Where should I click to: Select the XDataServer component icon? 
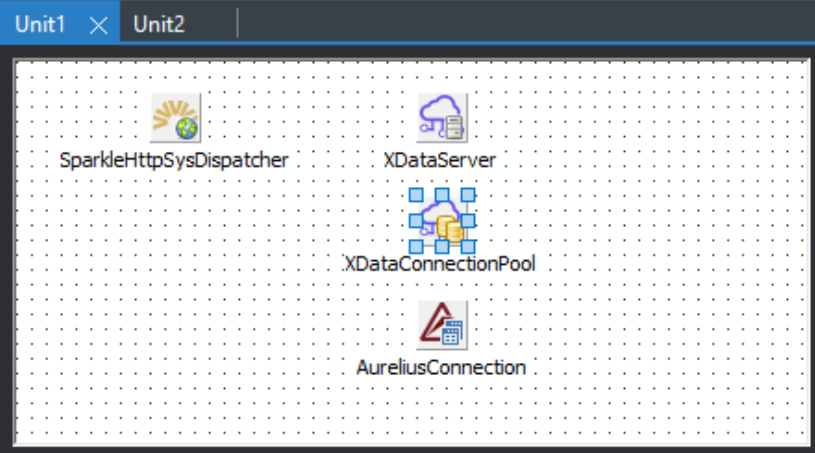442,118
